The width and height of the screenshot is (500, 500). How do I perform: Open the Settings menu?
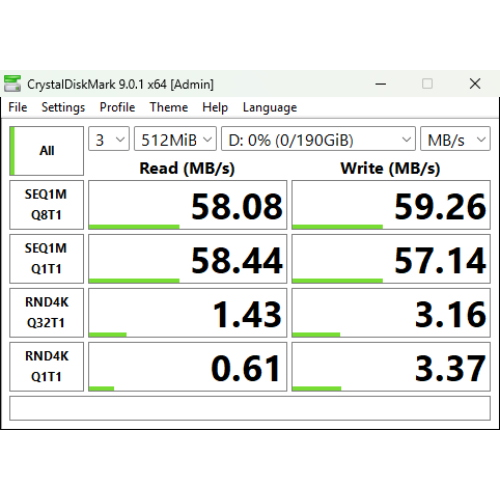(x=63, y=107)
